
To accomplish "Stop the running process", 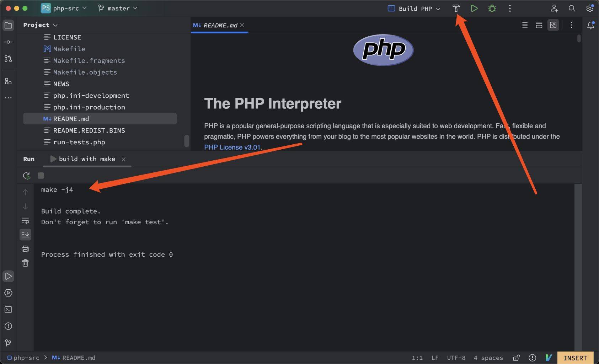I will pos(41,176).
